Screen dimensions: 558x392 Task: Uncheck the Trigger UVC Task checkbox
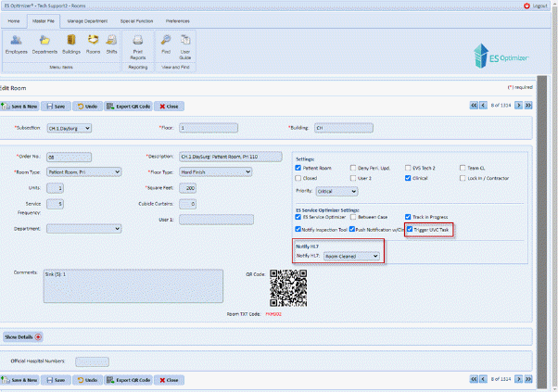coord(409,228)
